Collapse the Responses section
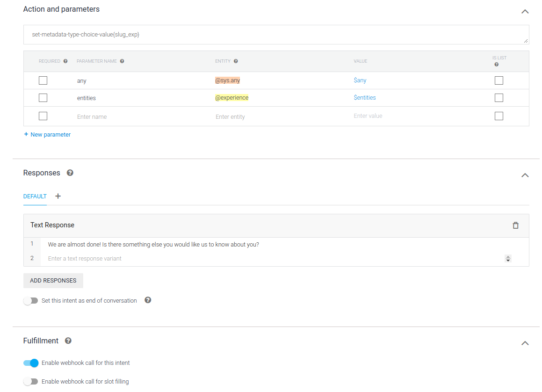The height and width of the screenshot is (392, 542). tap(525, 175)
